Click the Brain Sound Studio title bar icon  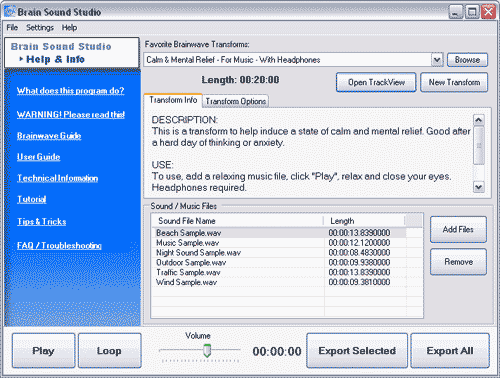pyautogui.click(x=9, y=12)
